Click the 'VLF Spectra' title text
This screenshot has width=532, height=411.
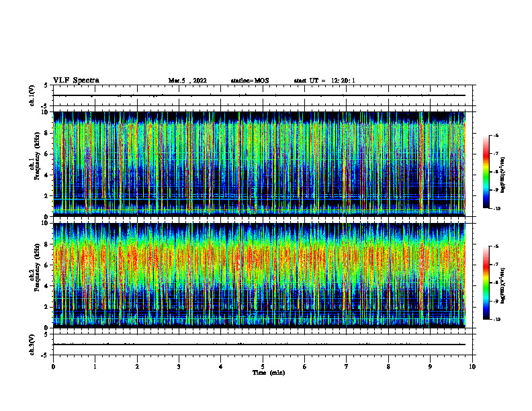point(76,81)
